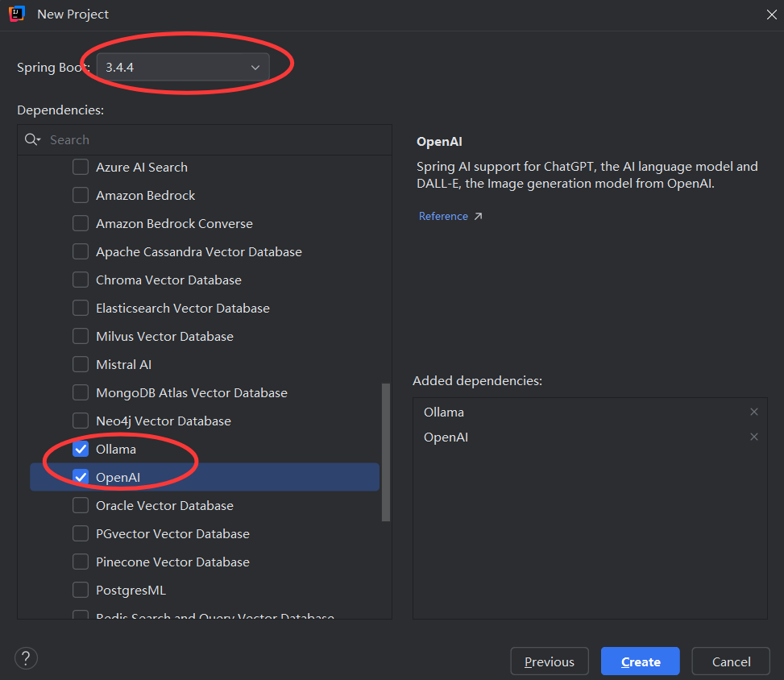
Task: Click the external link arrow beside Reference
Action: click(478, 216)
